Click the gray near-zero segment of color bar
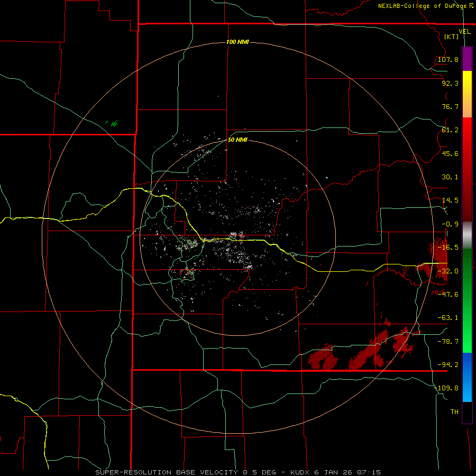Image resolution: width=476 pixels, height=476 pixels. tap(467, 235)
